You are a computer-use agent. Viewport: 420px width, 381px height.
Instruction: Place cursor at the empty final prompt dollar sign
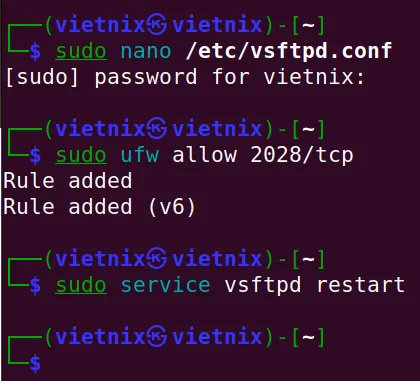[35, 363]
